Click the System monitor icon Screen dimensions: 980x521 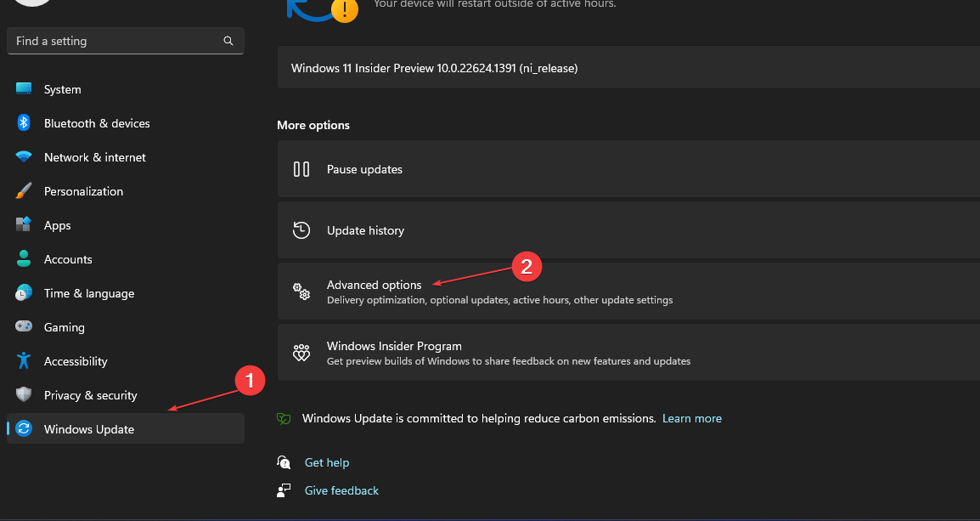pos(24,89)
